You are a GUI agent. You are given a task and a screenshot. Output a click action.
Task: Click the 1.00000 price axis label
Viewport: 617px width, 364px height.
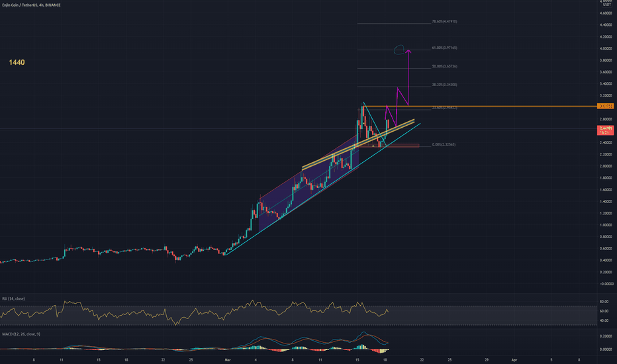(606, 225)
